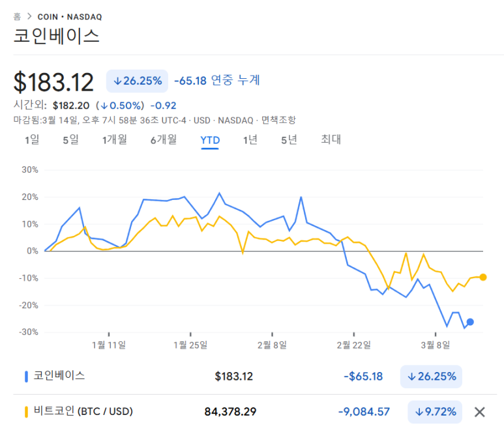Click the after-hours price $182.20
Screen dimensions: 504x430
pos(71,106)
